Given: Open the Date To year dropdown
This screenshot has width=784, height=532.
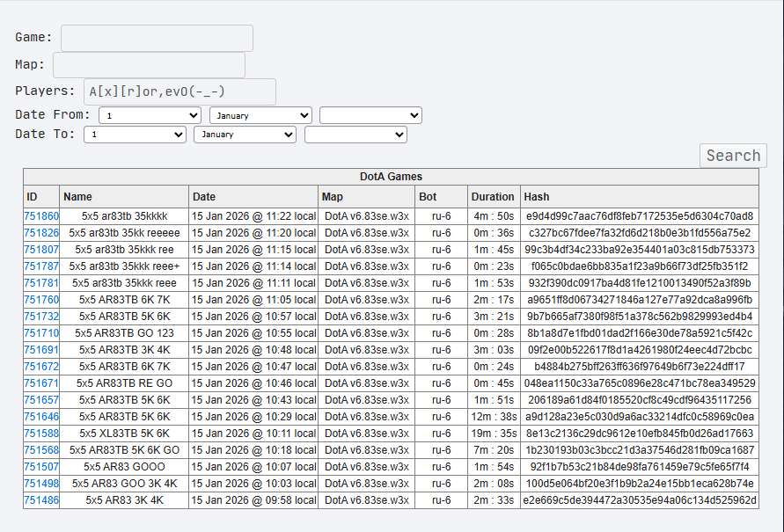Looking at the screenshot, I should point(355,135).
